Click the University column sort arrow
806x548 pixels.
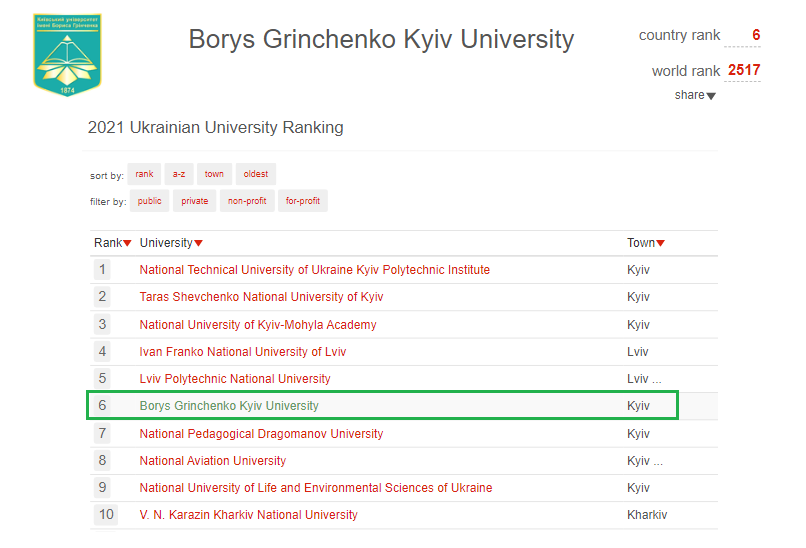(198, 244)
